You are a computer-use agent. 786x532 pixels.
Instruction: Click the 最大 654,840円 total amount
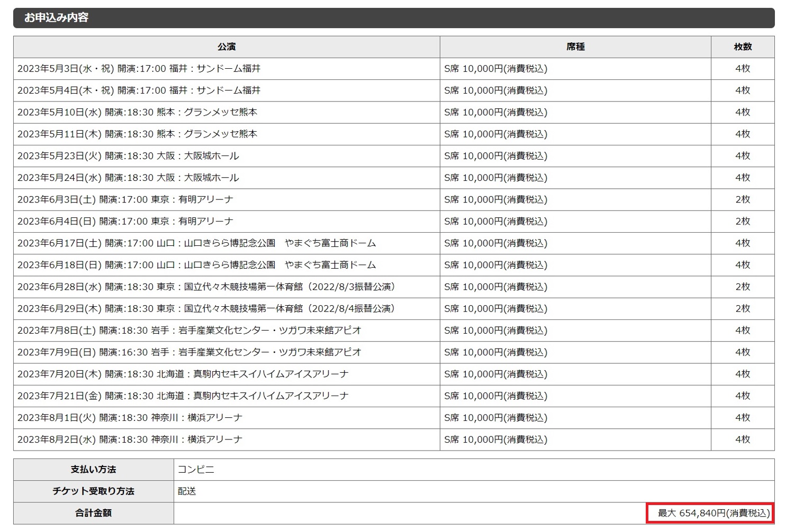[x=714, y=513]
